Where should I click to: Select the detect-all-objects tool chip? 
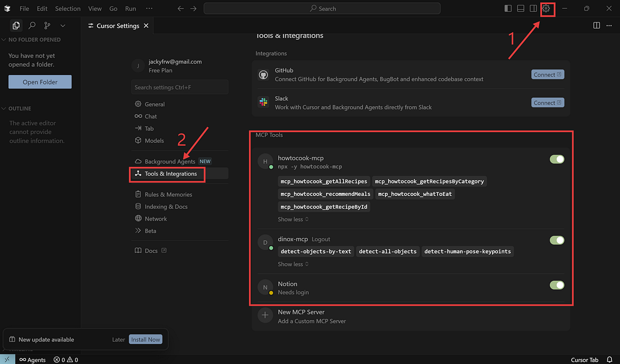387,251
